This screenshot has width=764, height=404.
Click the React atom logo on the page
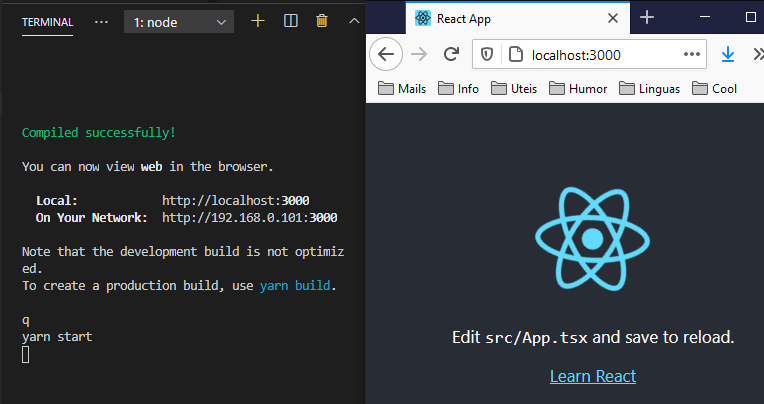(x=592, y=239)
